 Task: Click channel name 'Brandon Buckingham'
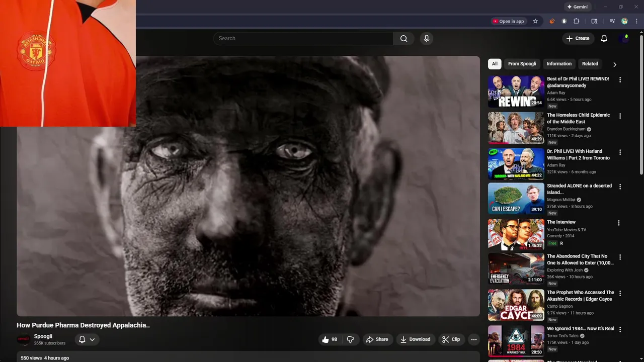coord(566,129)
